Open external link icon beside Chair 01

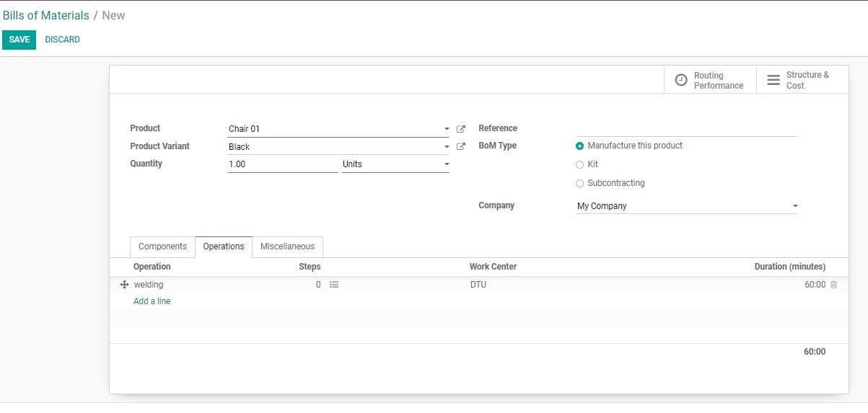tap(461, 129)
